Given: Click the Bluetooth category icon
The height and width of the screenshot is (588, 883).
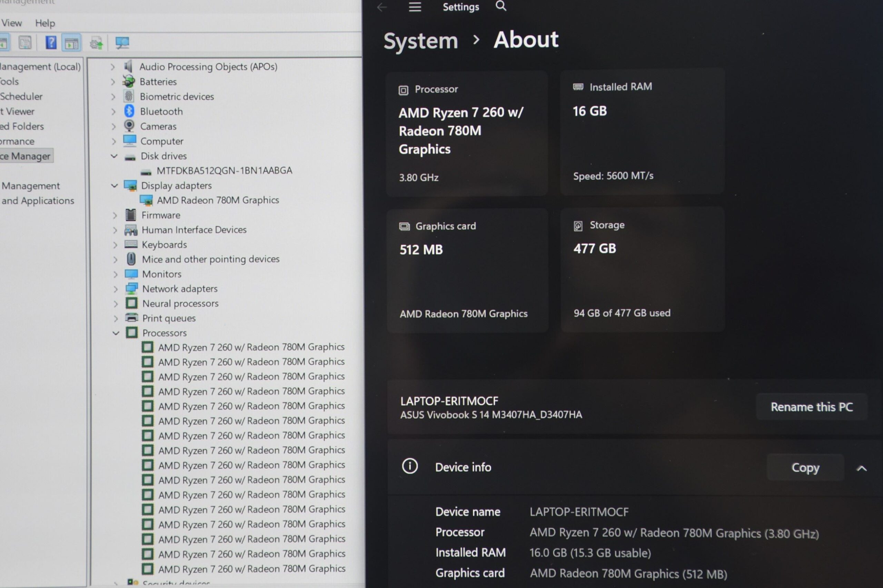Looking at the screenshot, I should coord(129,111).
